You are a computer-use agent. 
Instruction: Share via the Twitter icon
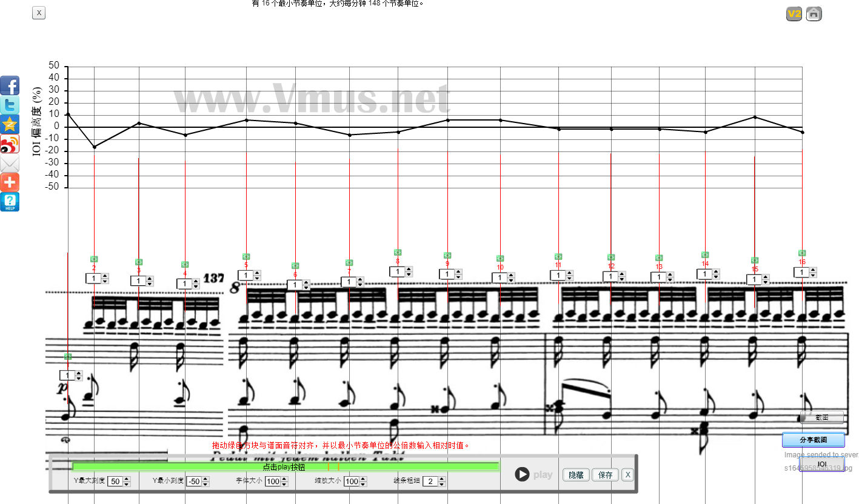coord(10,105)
